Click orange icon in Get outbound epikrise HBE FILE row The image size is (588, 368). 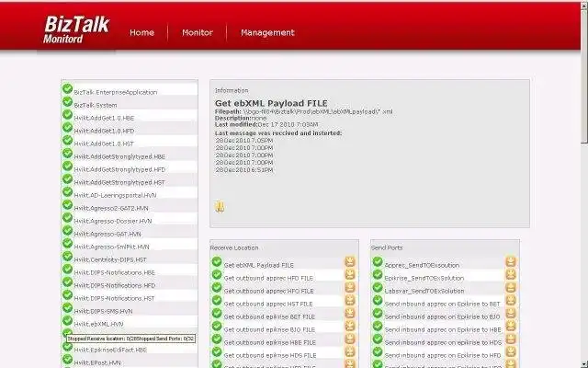coord(350,339)
